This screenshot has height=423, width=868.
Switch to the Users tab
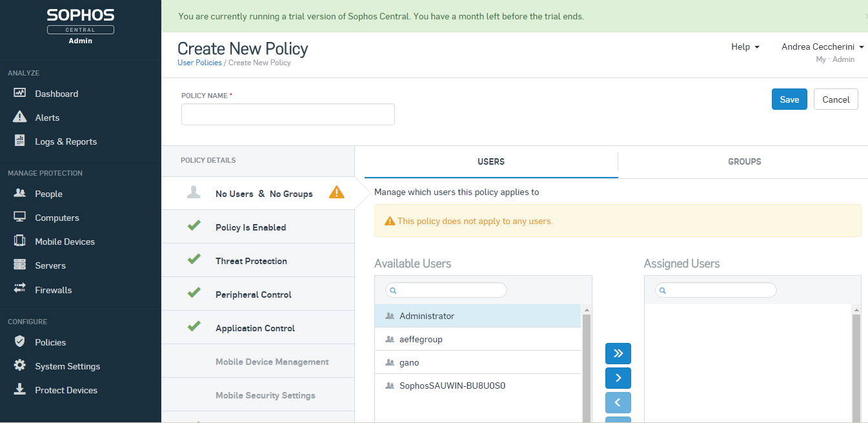pyautogui.click(x=491, y=161)
